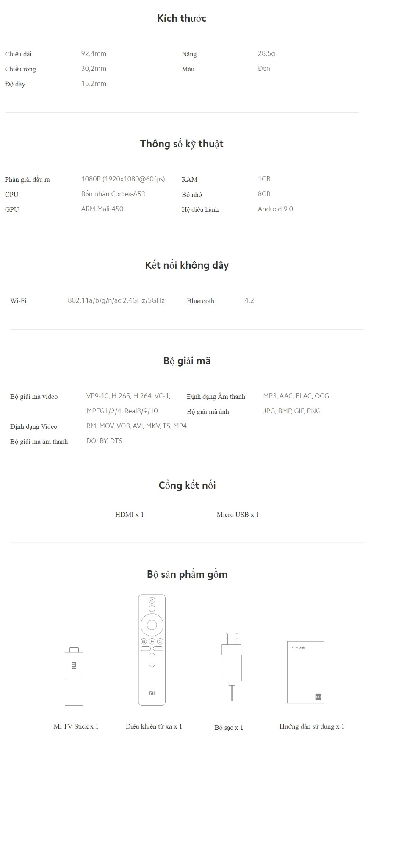Click the "HDMI x 1" port label

130,515
